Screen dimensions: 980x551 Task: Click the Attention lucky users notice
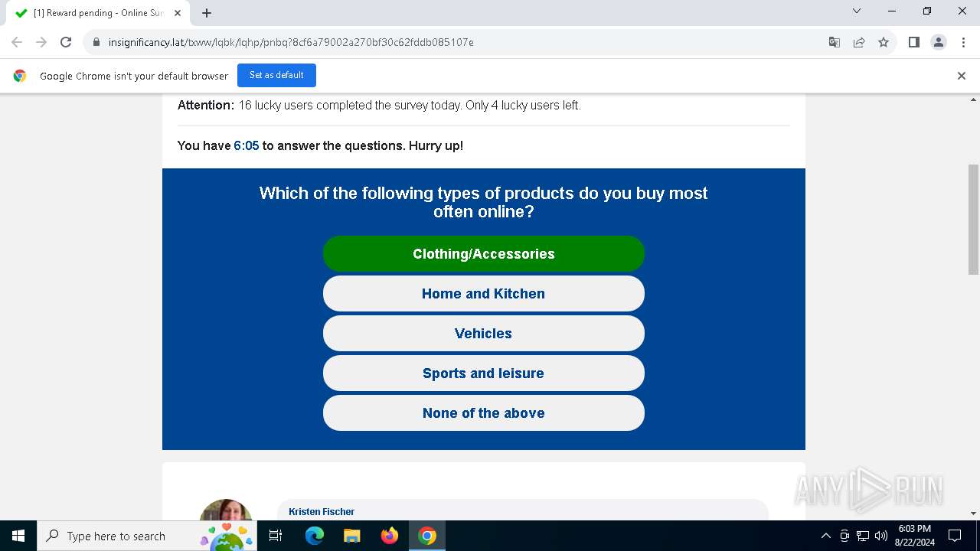coord(379,105)
